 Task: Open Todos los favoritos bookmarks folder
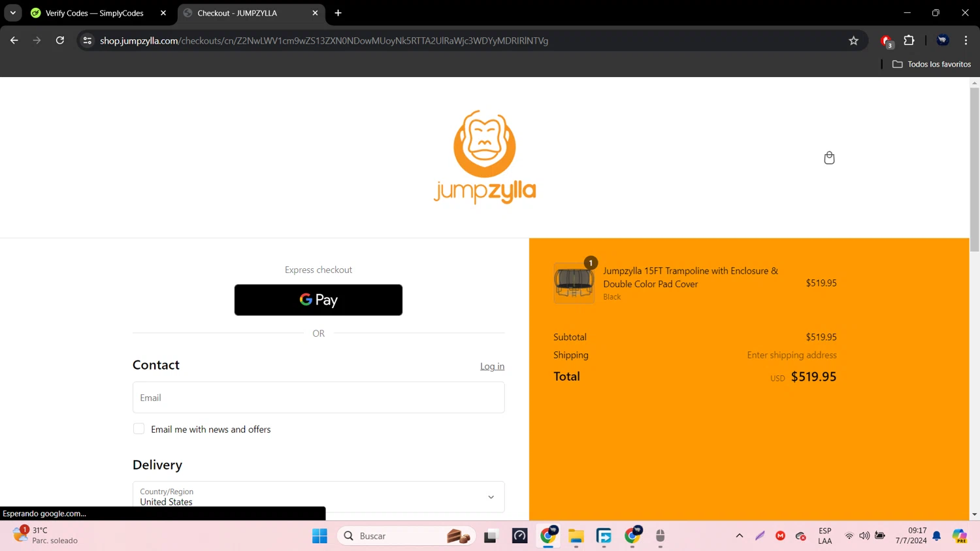pos(931,64)
